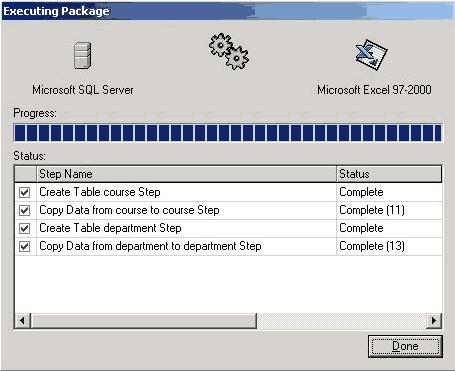Click the Done button
The height and width of the screenshot is (371, 455).
click(x=405, y=346)
